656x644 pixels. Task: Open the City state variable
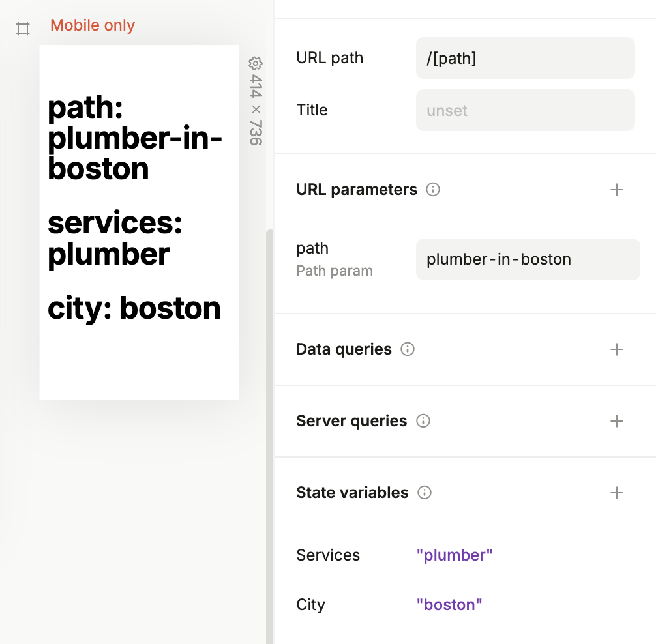(449, 605)
